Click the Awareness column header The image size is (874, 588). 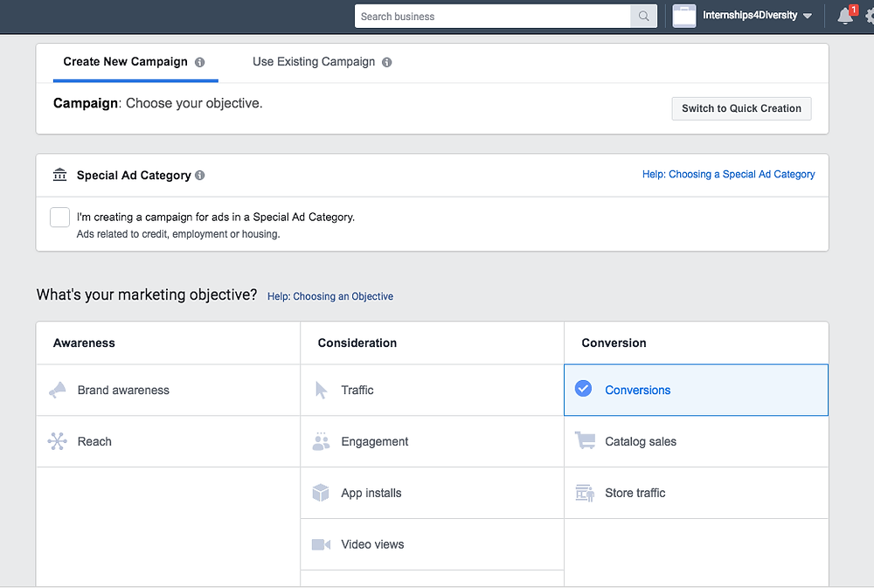(84, 343)
